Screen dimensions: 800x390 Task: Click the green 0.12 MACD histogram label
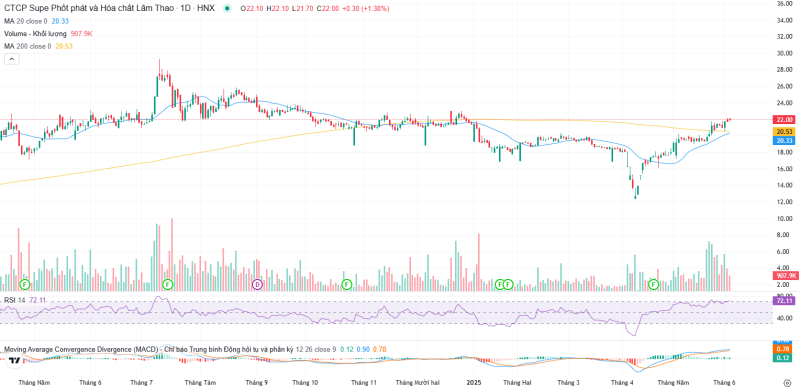(x=784, y=357)
